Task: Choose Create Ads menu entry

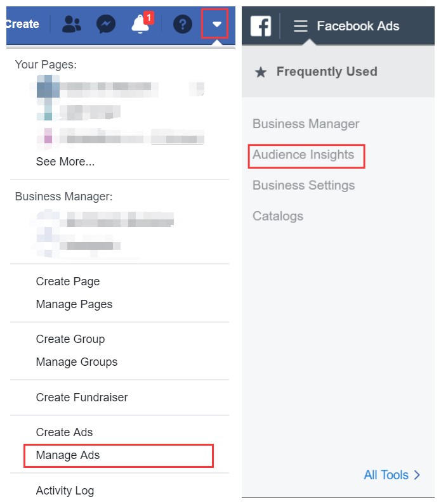Action: tap(64, 432)
